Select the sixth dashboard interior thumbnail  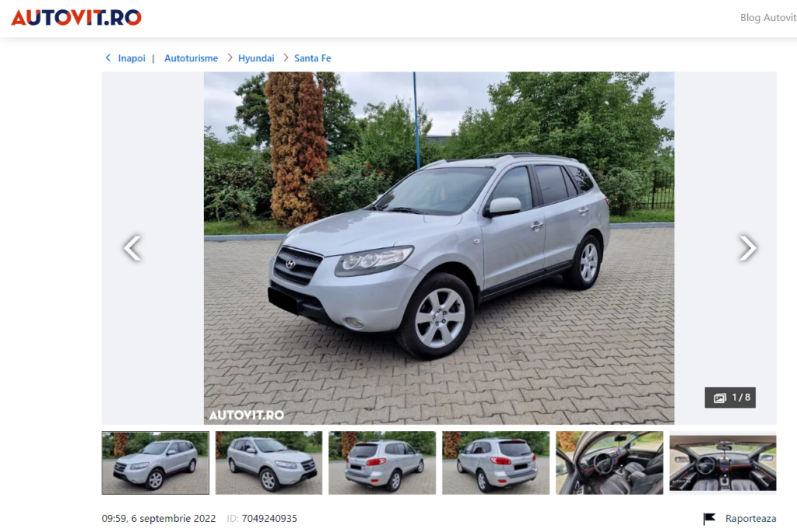(x=723, y=462)
